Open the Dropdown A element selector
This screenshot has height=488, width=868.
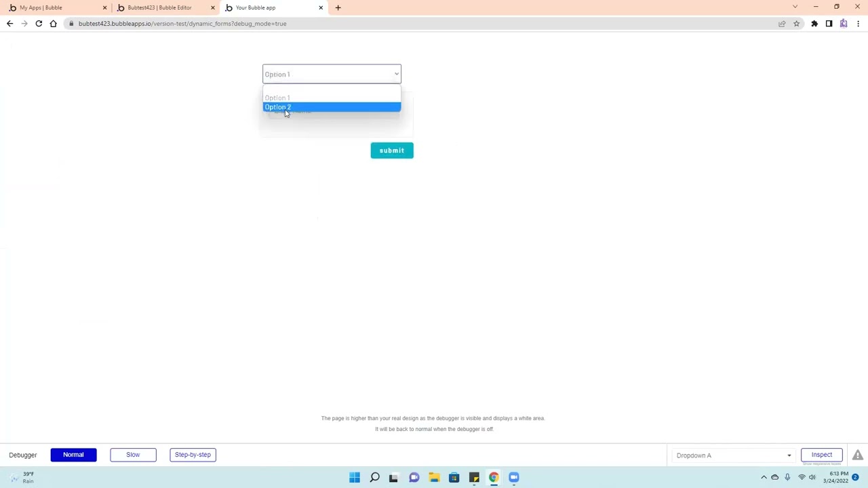click(734, 455)
